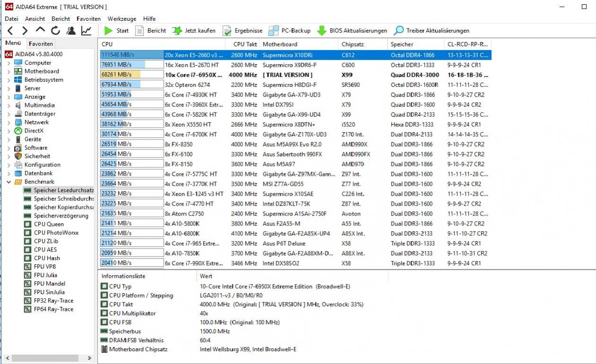Select the CPU AES benchmark
This screenshot has height=364, width=596.
click(45, 250)
